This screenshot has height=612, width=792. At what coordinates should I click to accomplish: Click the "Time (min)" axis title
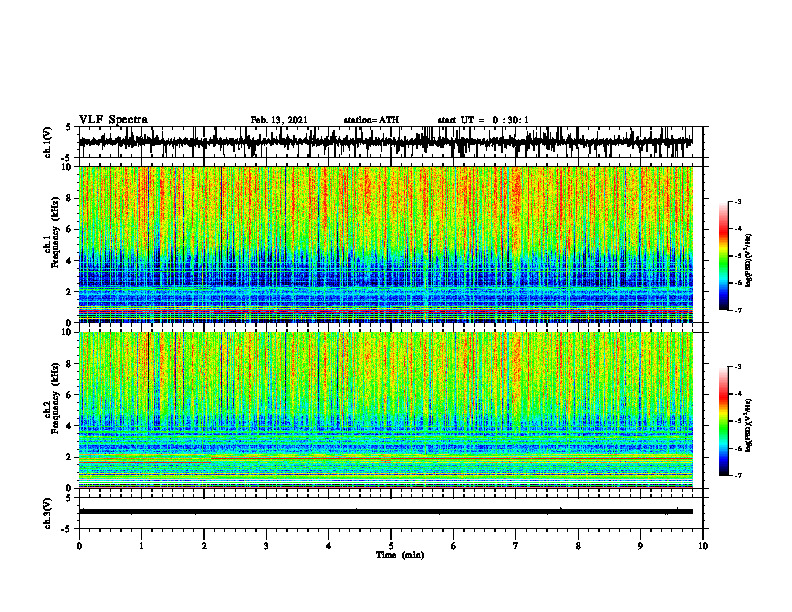point(400,555)
